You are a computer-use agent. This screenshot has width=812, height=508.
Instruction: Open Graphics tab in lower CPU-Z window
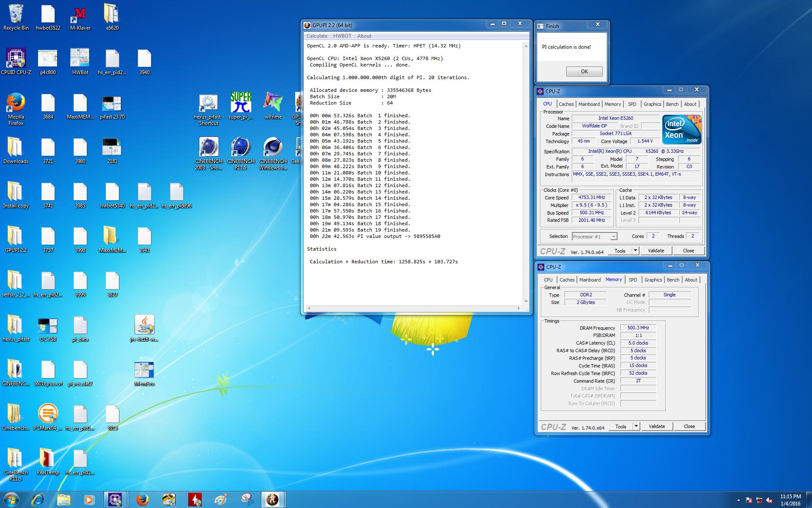pos(653,280)
